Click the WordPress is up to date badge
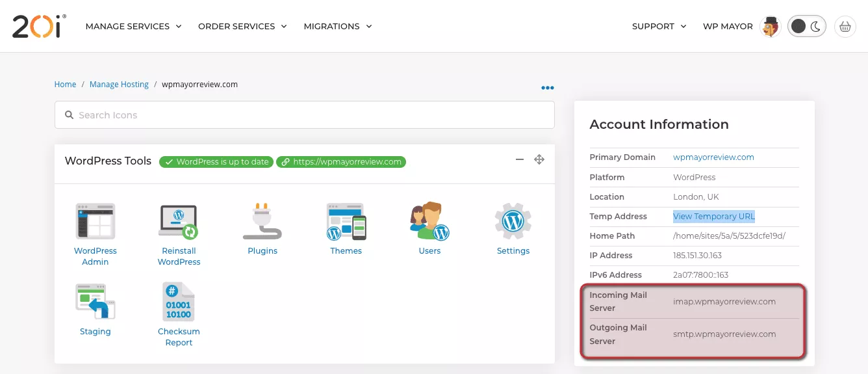Image resolution: width=868 pixels, height=374 pixels. pyautogui.click(x=216, y=162)
